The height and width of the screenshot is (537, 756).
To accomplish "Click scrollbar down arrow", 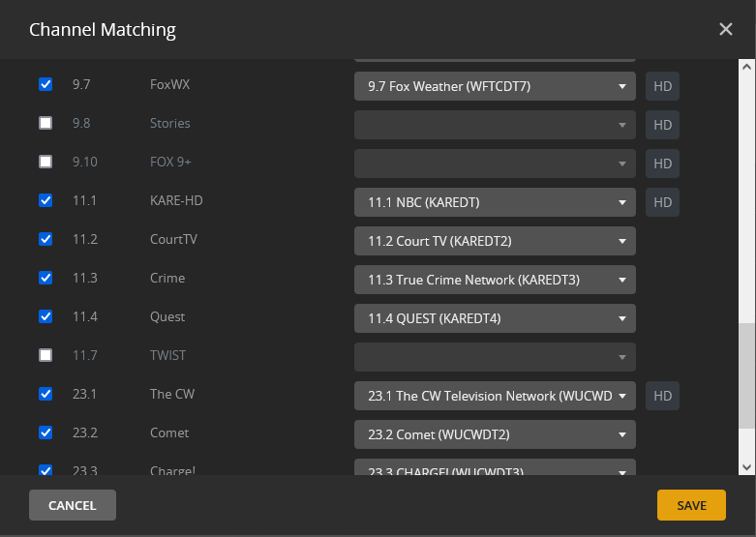I will (x=746, y=466).
